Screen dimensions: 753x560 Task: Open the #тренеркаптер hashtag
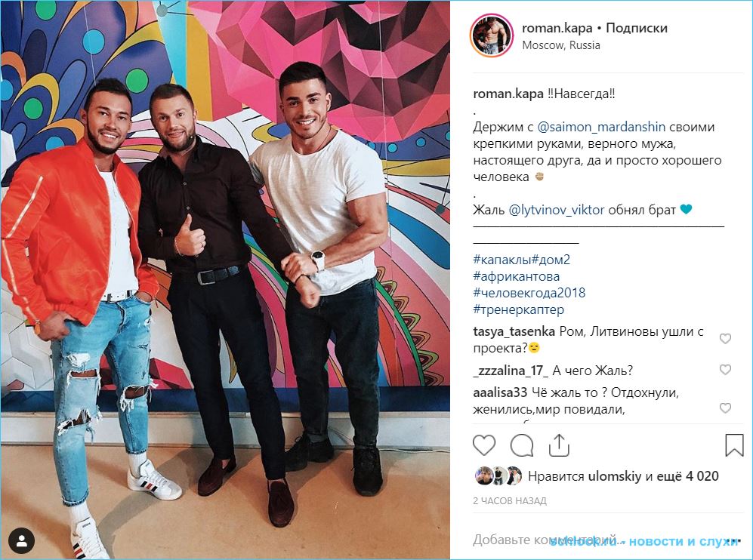519,309
